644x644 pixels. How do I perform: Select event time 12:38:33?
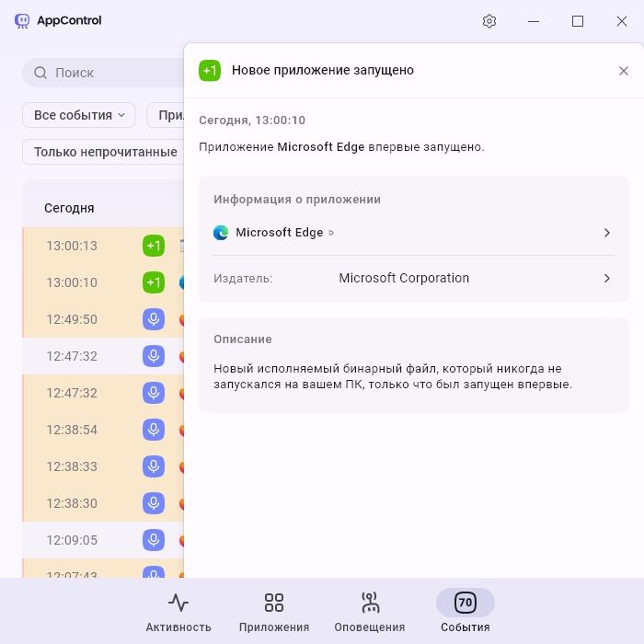point(72,466)
